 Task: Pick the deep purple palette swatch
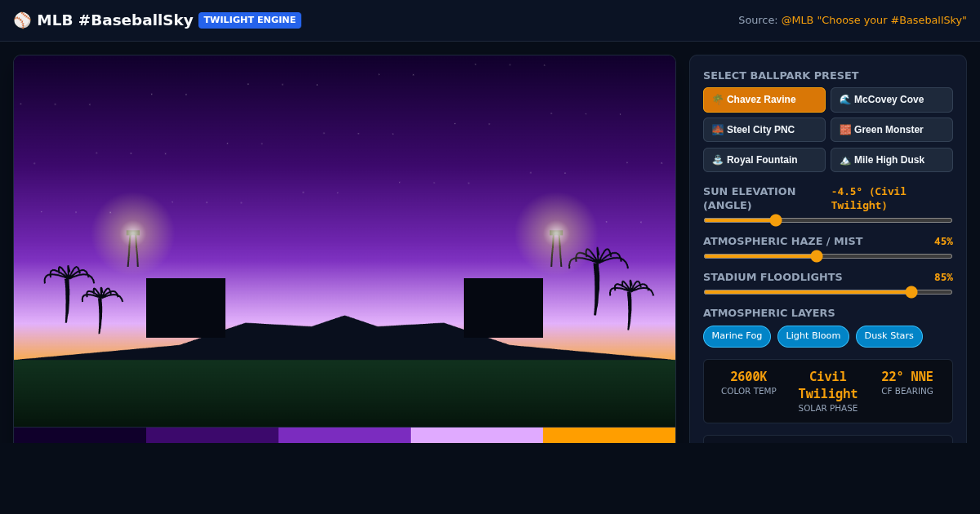(x=212, y=435)
